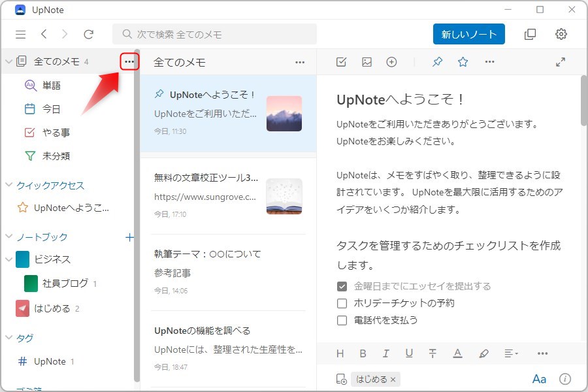
Task: Collapse the ビジネス notebook
Action: [x=9, y=259]
